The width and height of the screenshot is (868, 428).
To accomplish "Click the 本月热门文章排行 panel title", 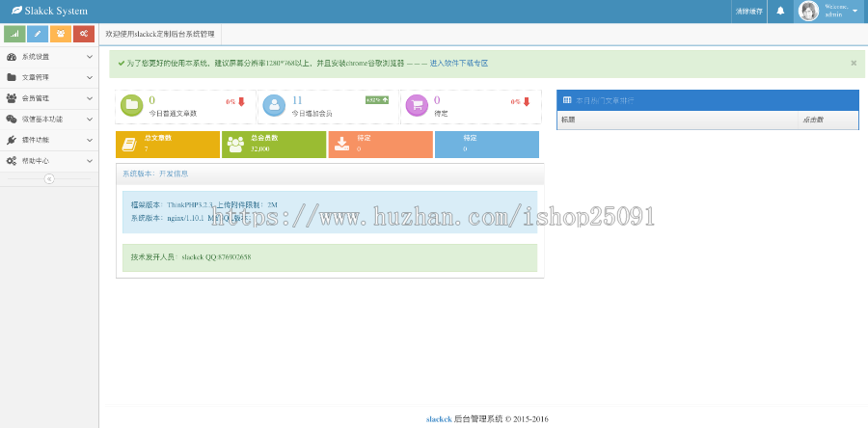I will [605, 100].
